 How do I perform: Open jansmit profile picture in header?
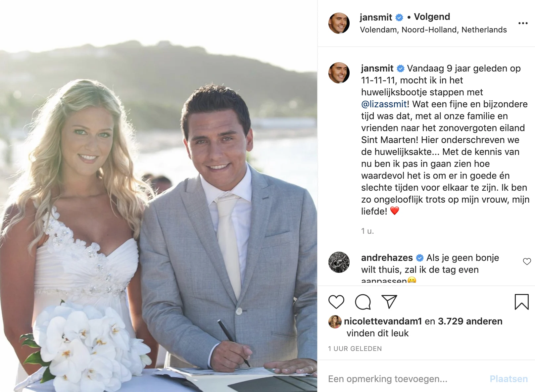339,23
